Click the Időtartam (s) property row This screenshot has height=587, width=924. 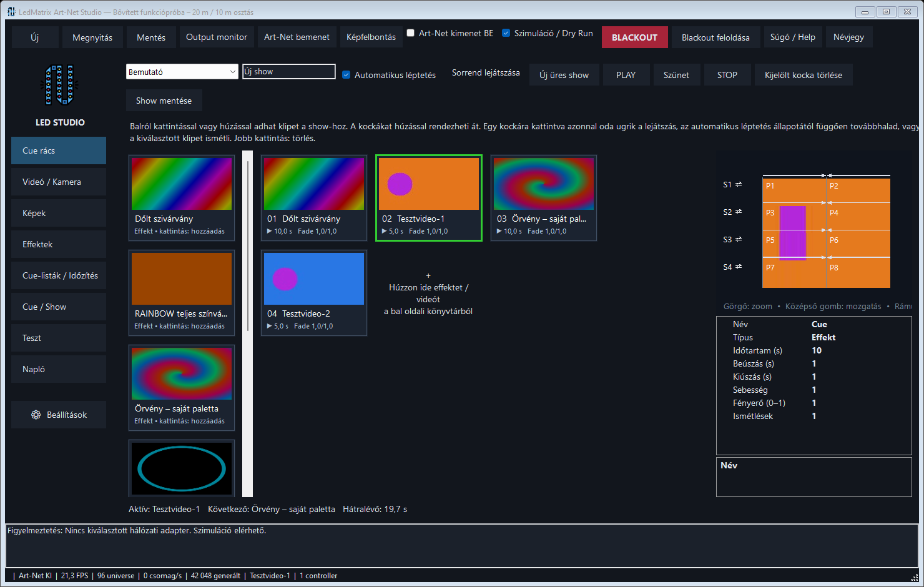coord(814,350)
